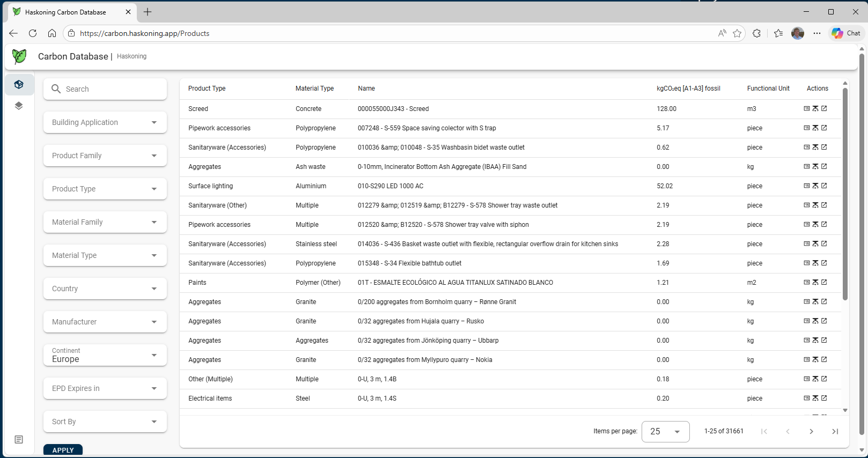868x458 pixels.
Task: Open details card icon for 01T ESMALTE paint row
Action: coord(806,282)
